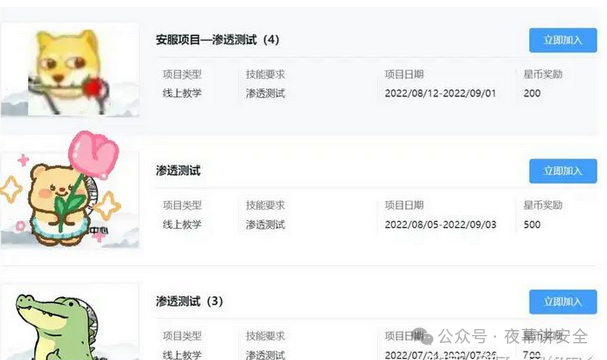Click 立即加入 for 渗透测试（3）

point(563,302)
